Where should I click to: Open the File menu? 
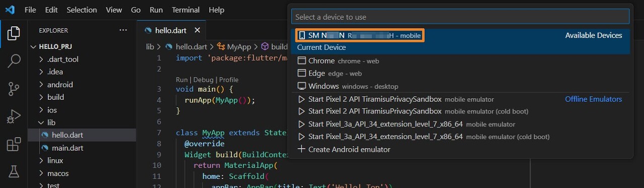tap(30, 10)
